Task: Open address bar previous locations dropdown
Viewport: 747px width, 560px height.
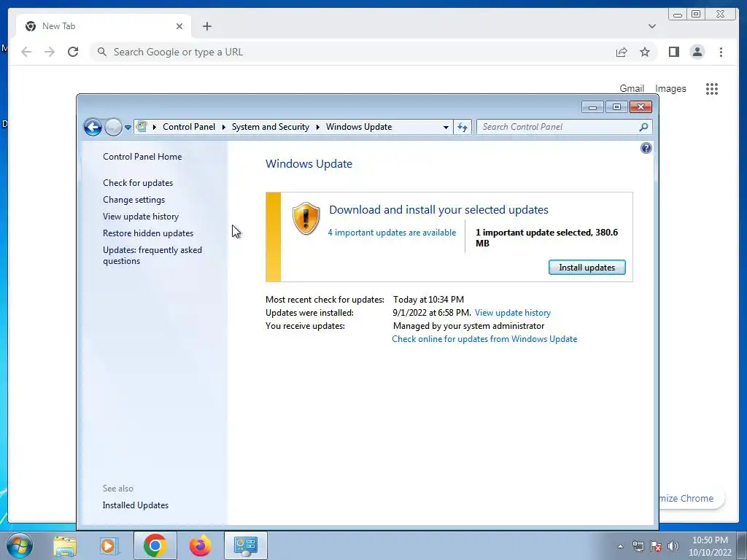Action: pos(446,127)
